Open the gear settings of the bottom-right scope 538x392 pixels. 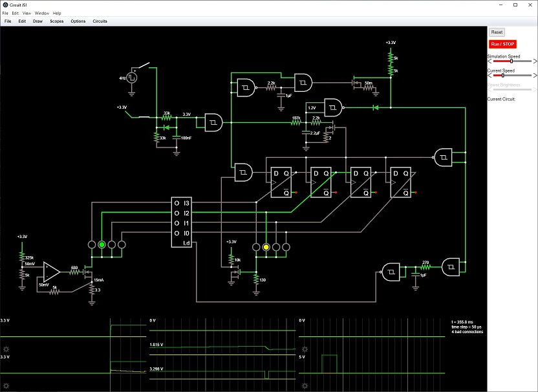(x=305, y=386)
